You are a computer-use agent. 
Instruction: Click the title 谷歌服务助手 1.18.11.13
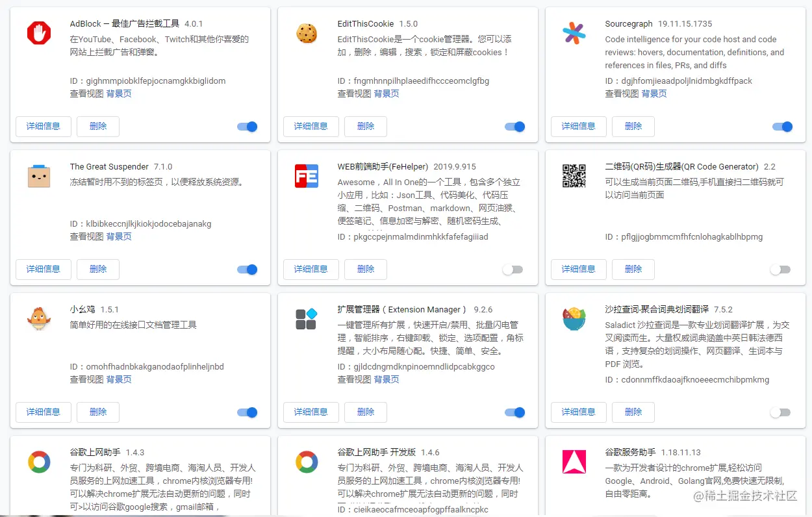click(653, 453)
